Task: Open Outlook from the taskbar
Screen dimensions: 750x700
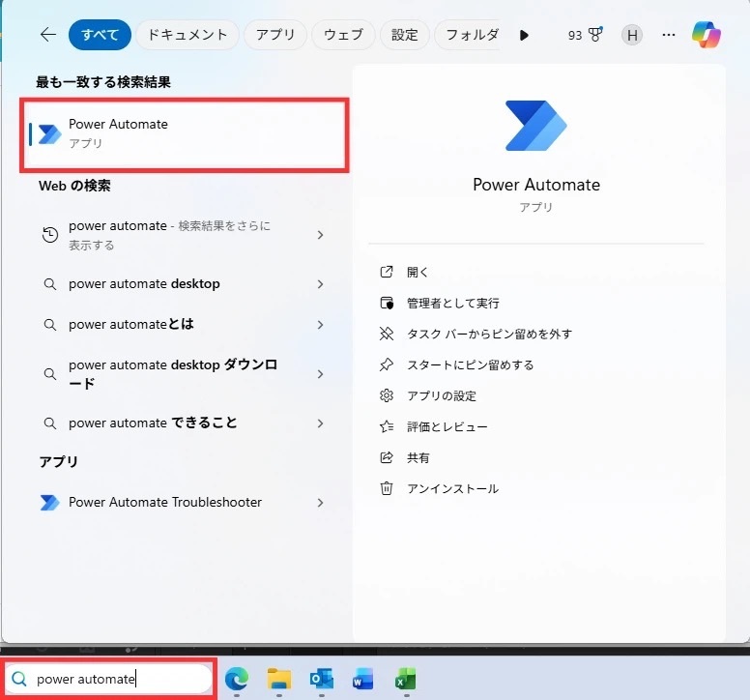Action: coord(322,679)
